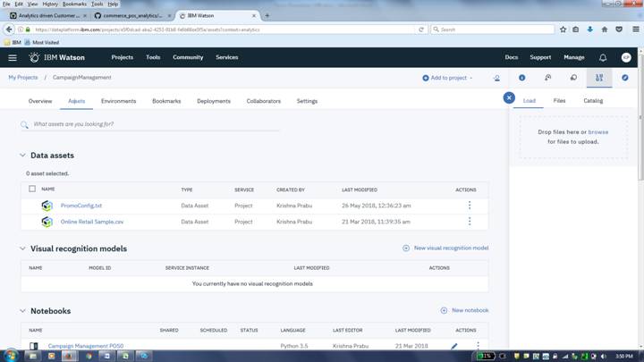
Task: Open the Projects menu
Action: tap(122, 57)
